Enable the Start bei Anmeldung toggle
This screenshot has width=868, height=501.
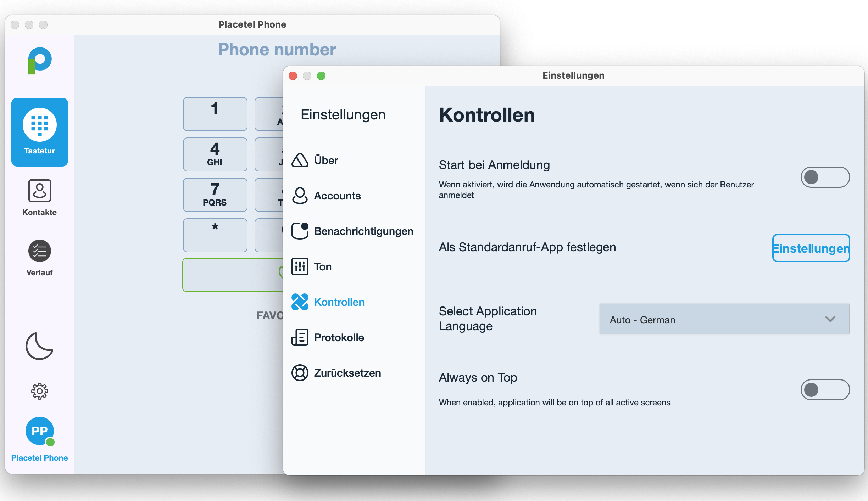click(x=825, y=177)
